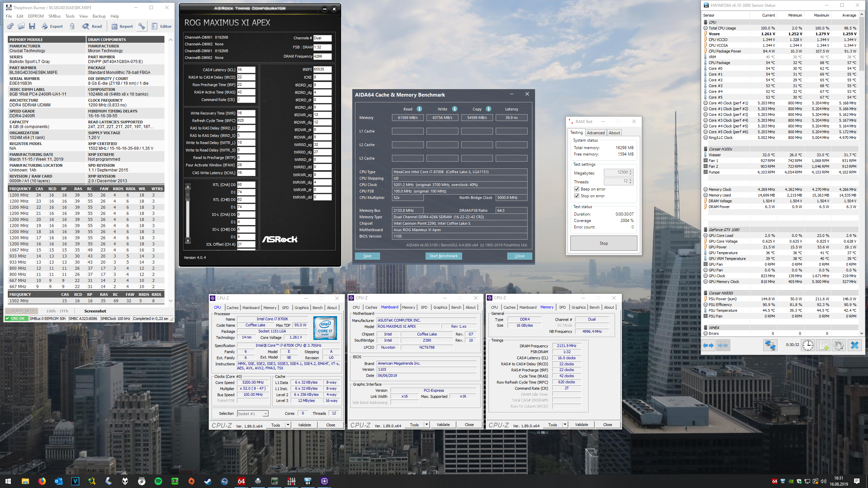Click the wrench tool icon in Thaiphoon Burner
The image size is (868, 488).
click(x=142, y=26)
